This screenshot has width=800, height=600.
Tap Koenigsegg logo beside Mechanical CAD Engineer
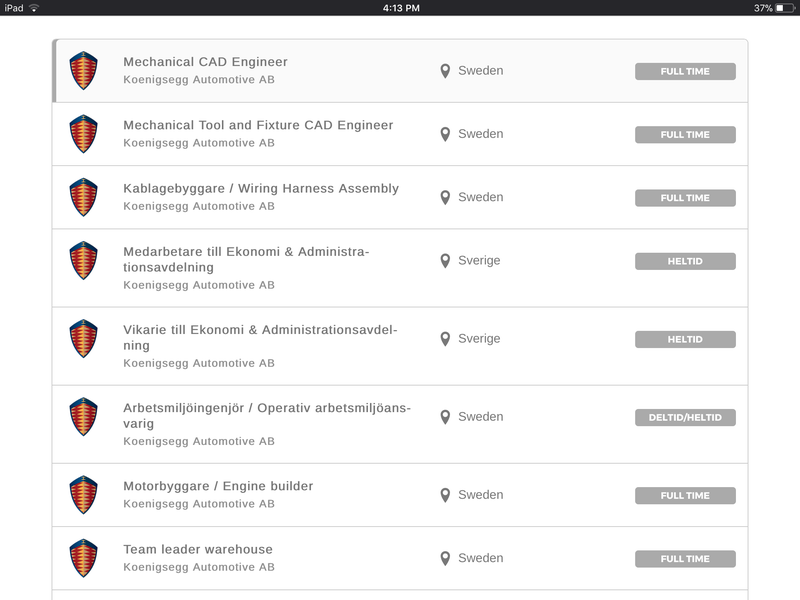83,70
